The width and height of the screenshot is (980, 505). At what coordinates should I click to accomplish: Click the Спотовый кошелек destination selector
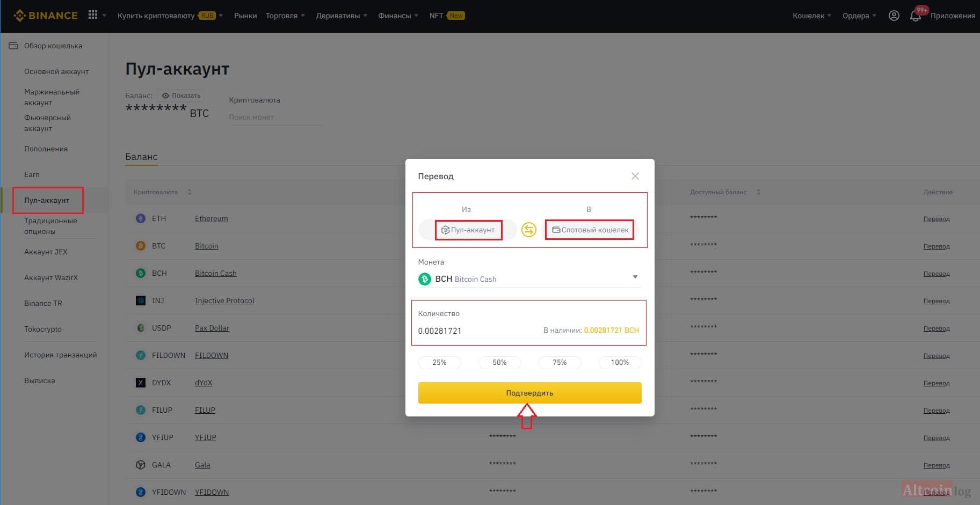590,230
